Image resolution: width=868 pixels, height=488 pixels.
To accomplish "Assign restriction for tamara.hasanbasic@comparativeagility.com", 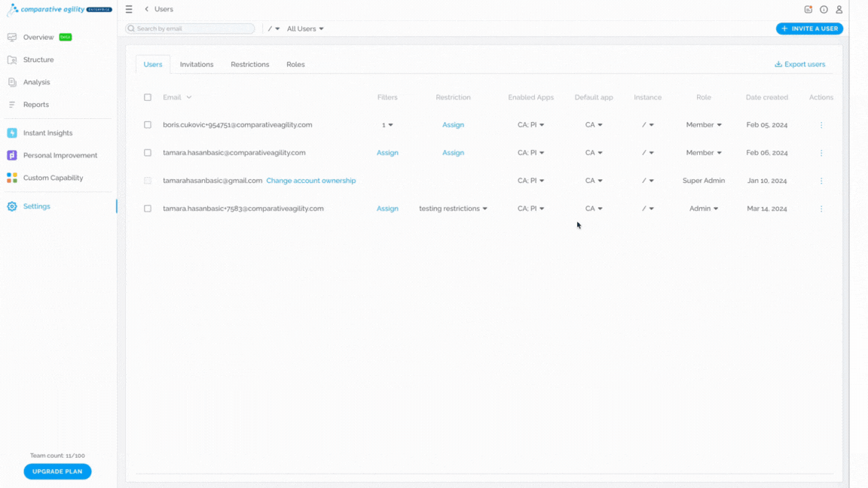I will (453, 153).
